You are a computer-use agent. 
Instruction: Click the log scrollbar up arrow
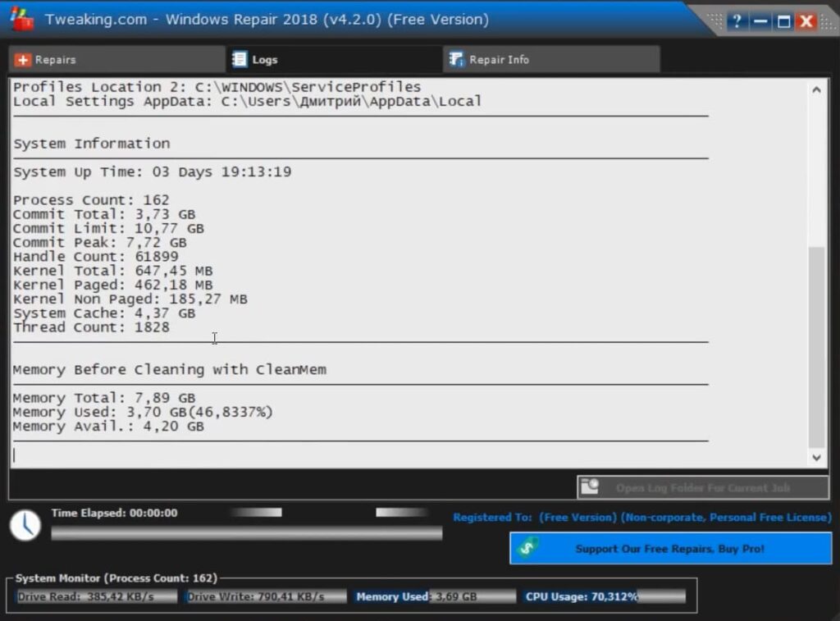816,90
